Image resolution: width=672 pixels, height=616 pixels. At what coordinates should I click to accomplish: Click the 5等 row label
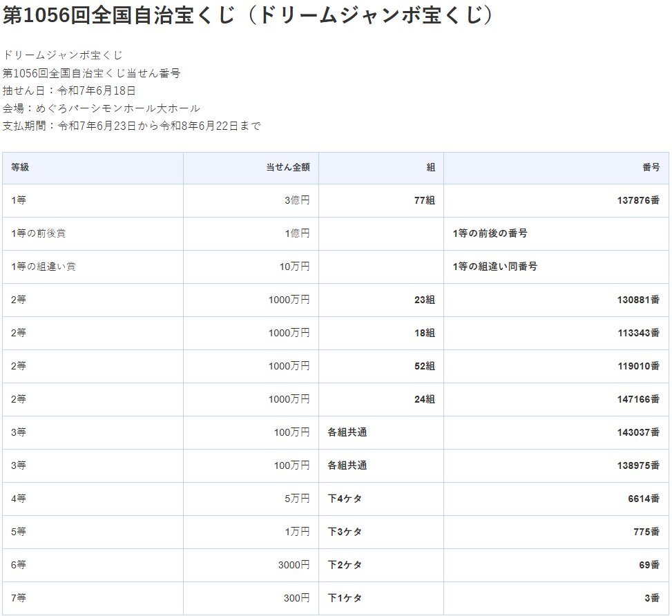(x=19, y=532)
